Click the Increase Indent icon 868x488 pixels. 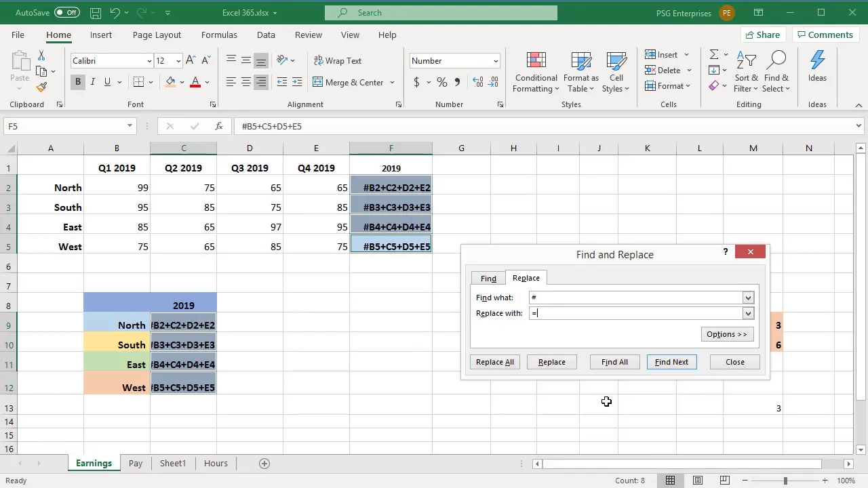pyautogui.click(x=296, y=82)
